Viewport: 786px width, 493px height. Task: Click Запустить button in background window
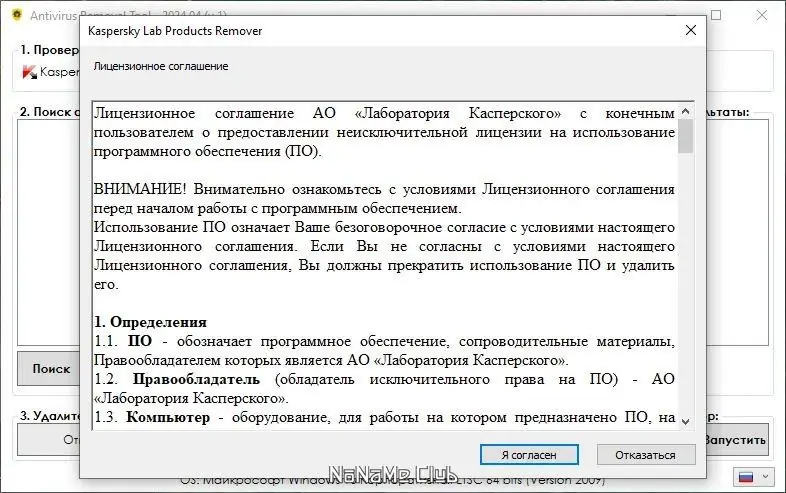(736, 440)
